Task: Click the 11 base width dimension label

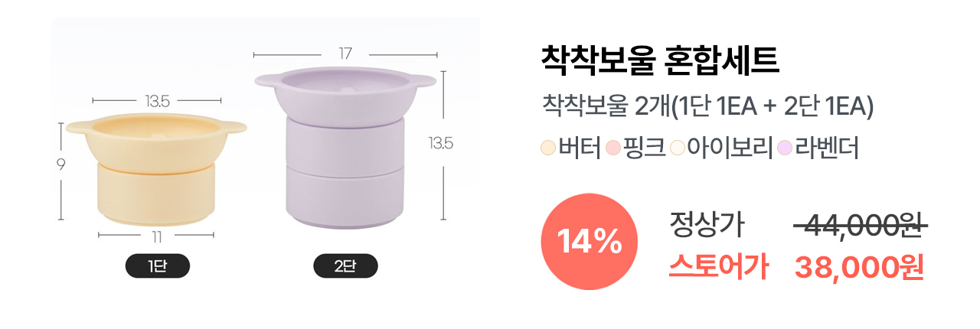Action: (x=156, y=236)
